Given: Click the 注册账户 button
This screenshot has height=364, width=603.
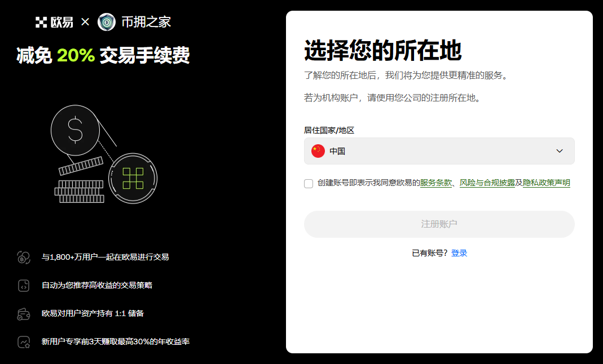Looking at the screenshot, I should [439, 224].
